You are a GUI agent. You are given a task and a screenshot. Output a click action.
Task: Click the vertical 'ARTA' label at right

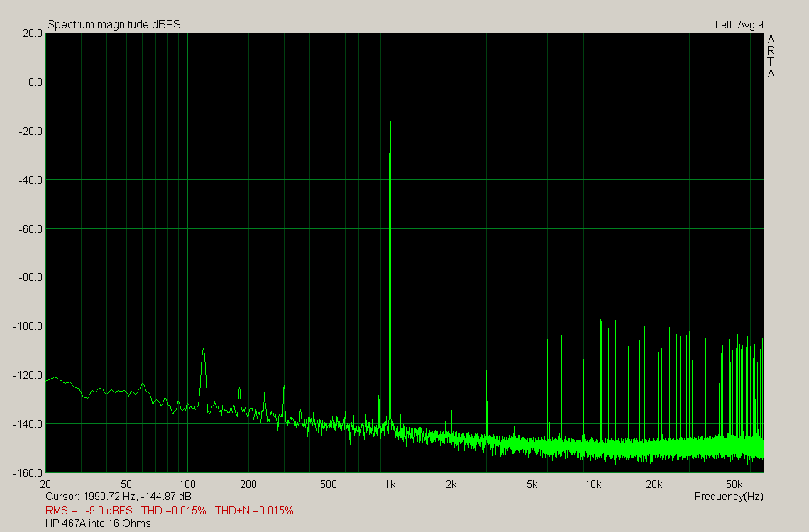point(771,56)
